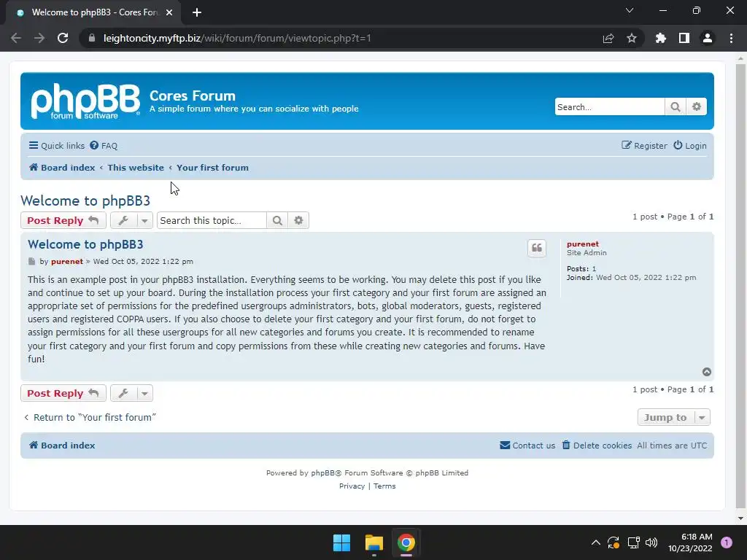
Task: Open File Explorer from taskbar
Action: tap(374, 542)
